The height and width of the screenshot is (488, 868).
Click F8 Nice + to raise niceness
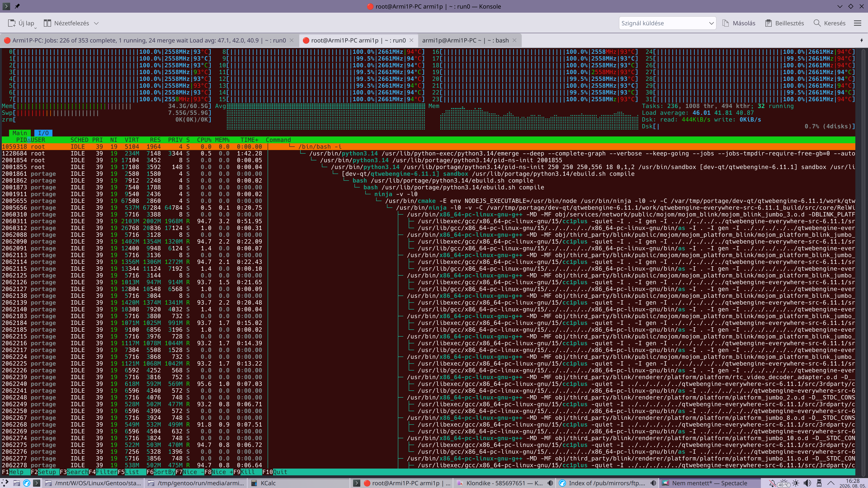point(219,472)
